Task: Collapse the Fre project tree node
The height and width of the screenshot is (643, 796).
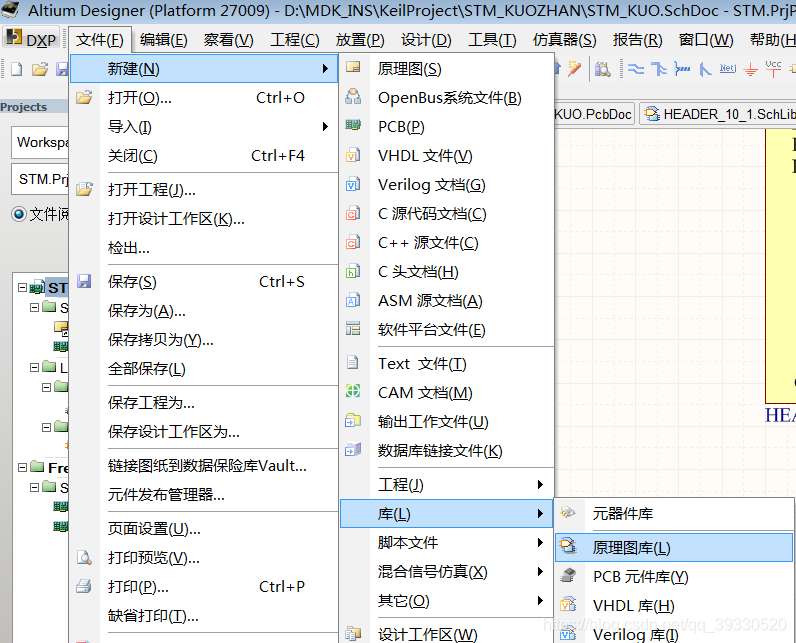Action: coord(22,467)
